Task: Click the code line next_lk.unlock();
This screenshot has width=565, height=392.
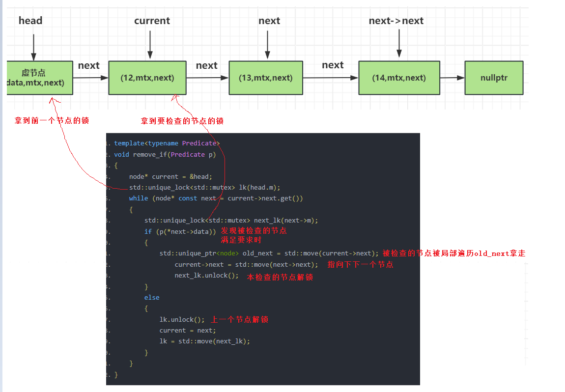Action: [206, 276]
